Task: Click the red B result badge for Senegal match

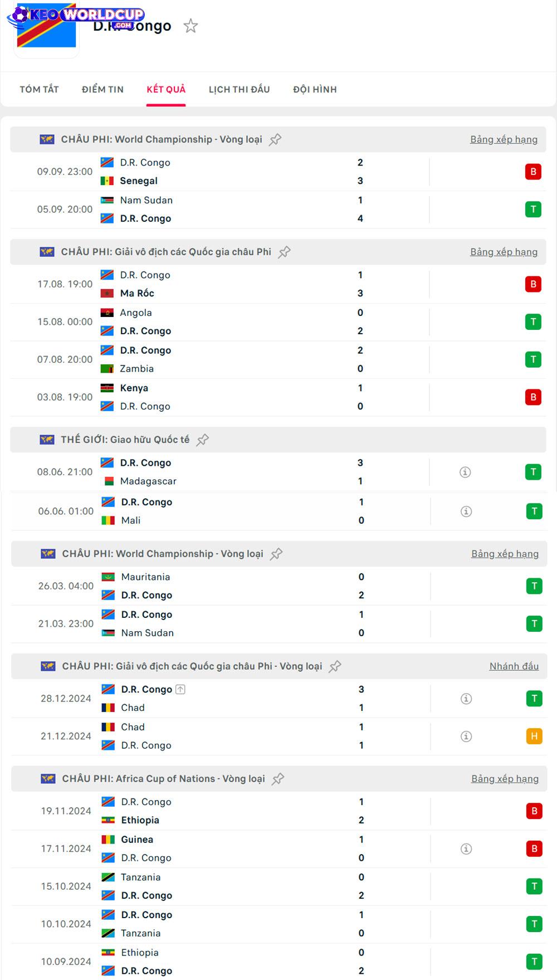Action: [533, 172]
